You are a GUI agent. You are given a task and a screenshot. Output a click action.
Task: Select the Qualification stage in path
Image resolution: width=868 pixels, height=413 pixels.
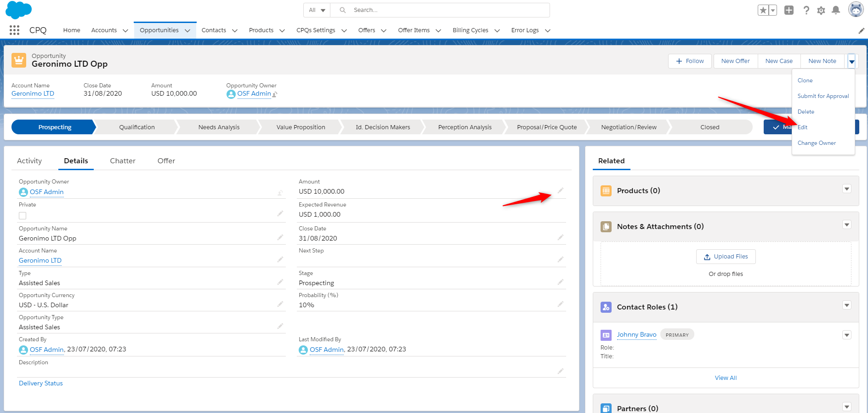tap(137, 127)
